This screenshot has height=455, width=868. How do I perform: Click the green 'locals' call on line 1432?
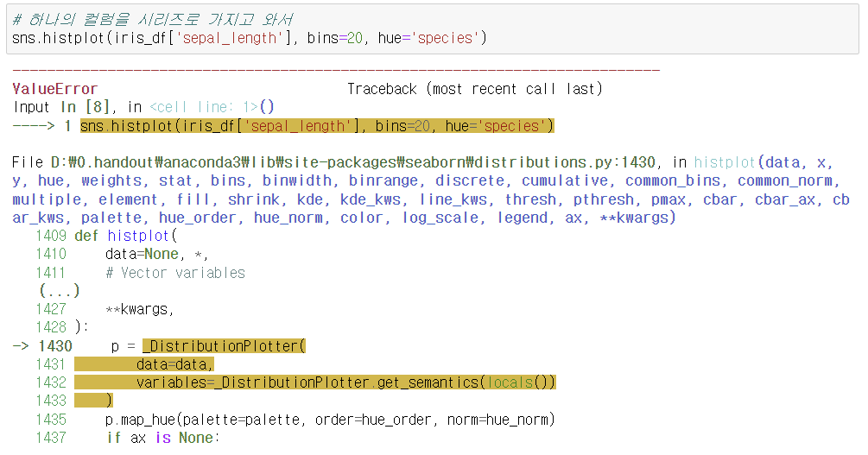tap(510, 382)
